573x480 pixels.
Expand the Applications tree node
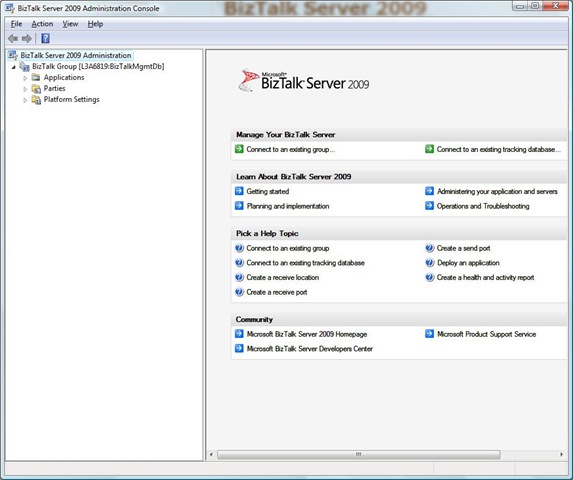[x=25, y=78]
